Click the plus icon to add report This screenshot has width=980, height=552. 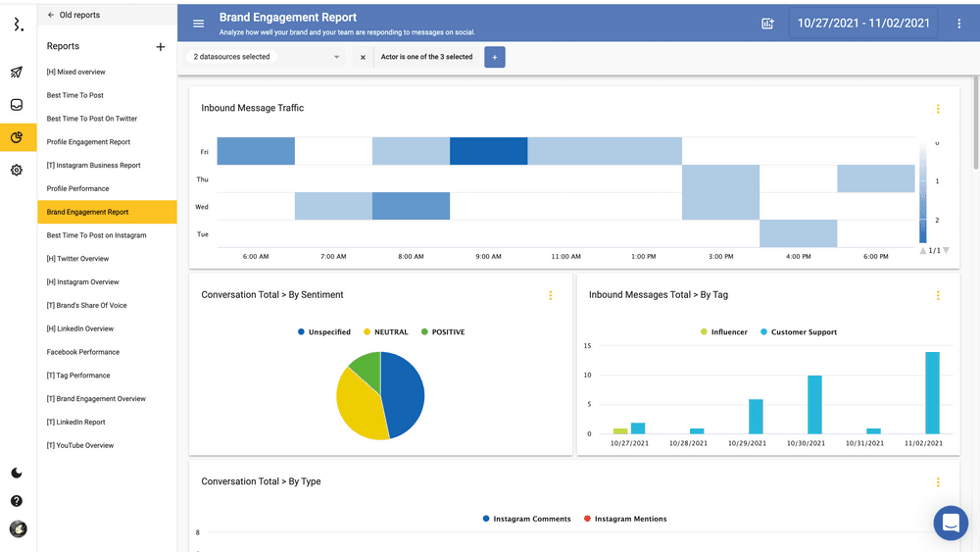point(161,47)
